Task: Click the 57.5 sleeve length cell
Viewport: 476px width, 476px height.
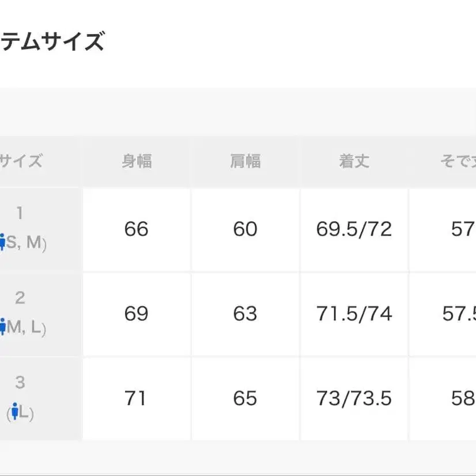Action: coord(459,314)
